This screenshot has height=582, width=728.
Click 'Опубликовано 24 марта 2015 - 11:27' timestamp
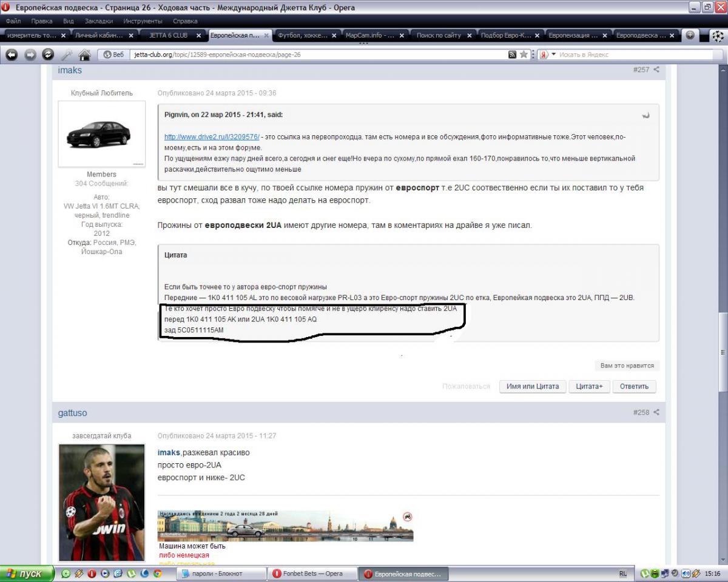pos(217,436)
